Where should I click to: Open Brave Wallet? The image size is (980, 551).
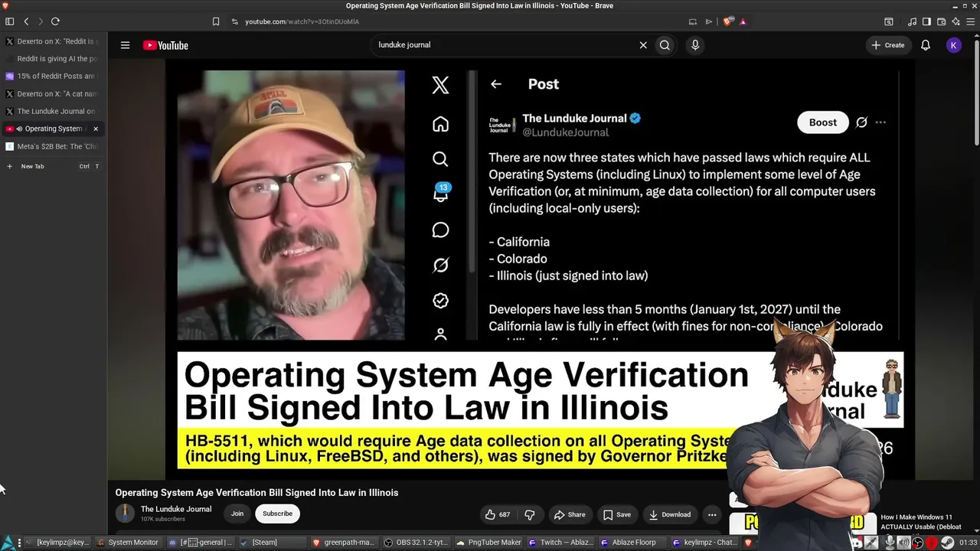click(x=941, y=21)
